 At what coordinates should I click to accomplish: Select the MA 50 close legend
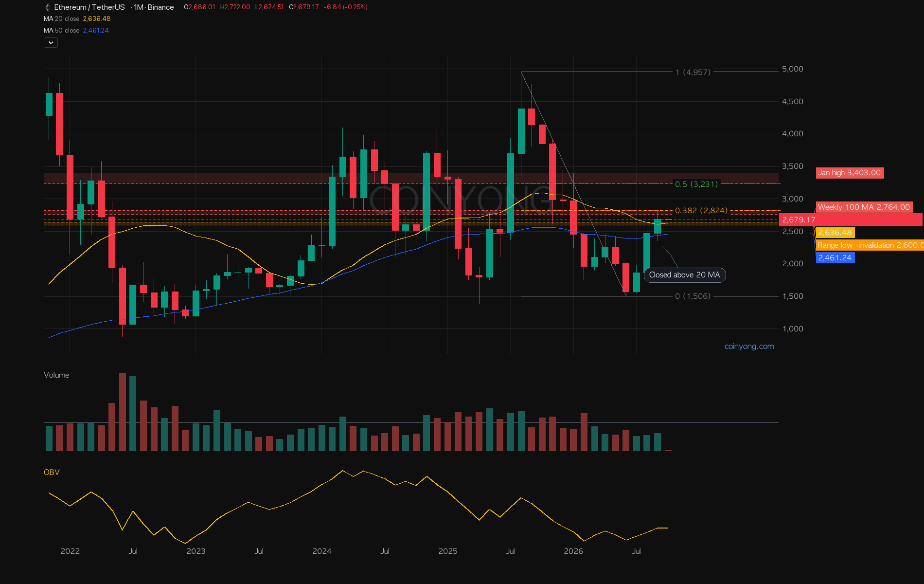tap(76, 31)
